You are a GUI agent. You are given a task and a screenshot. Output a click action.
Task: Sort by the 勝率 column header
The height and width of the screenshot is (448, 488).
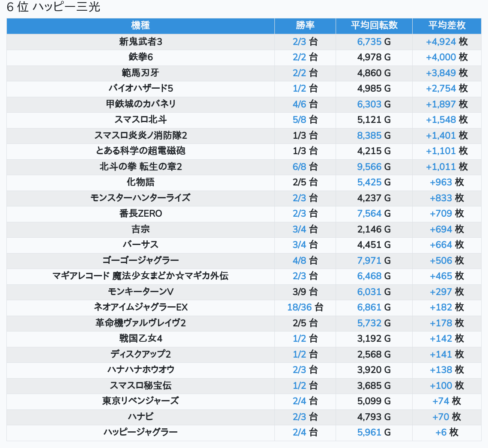tap(305, 25)
